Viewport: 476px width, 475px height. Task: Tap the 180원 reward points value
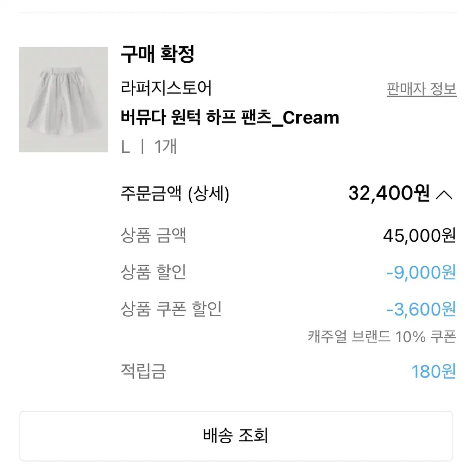click(434, 372)
